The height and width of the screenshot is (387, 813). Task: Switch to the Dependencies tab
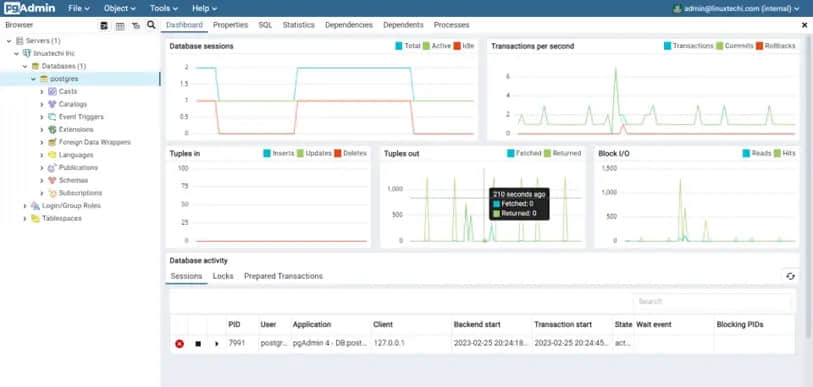348,25
